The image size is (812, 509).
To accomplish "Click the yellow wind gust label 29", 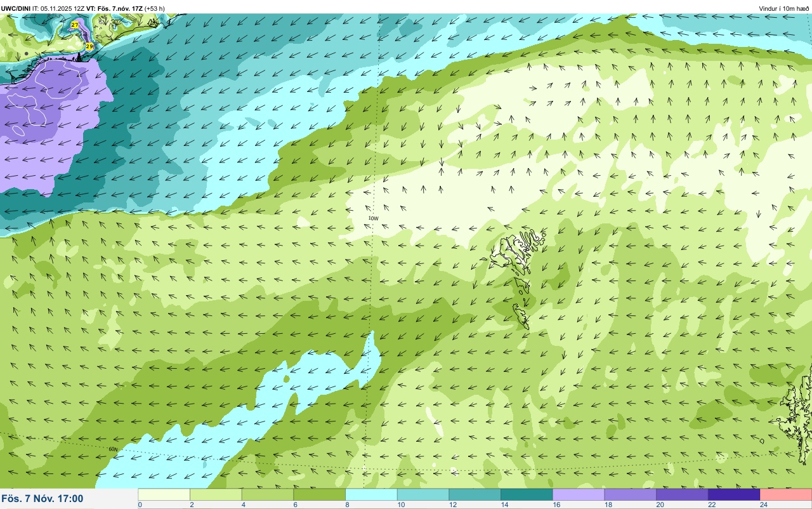I will point(89,46).
